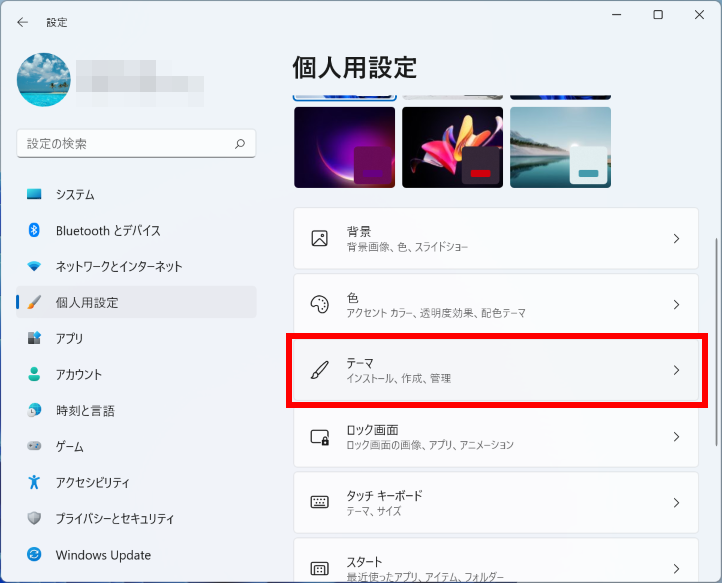This screenshot has width=722, height=583.
Task: Click the 時刻と言語 clock globe icon
Action: [x=34, y=410]
